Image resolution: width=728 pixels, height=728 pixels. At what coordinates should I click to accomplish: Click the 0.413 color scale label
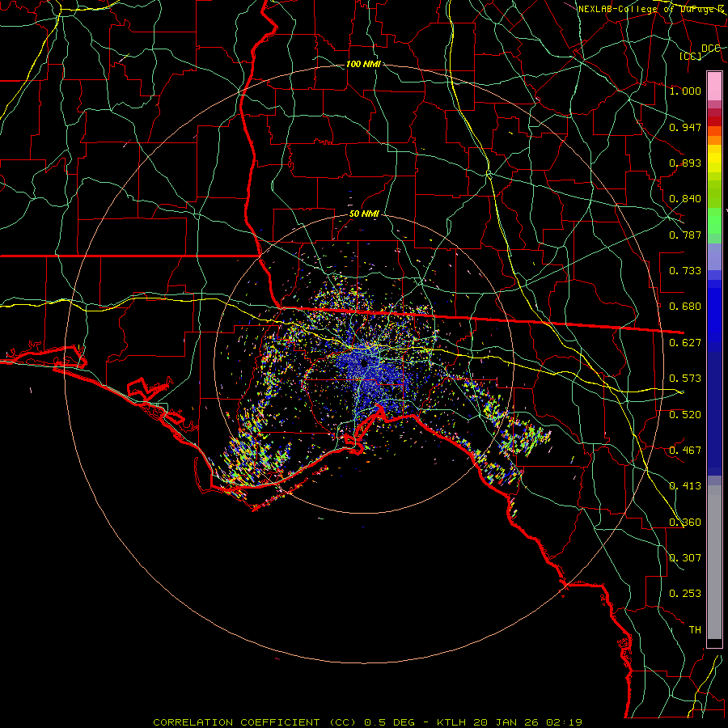(685, 486)
